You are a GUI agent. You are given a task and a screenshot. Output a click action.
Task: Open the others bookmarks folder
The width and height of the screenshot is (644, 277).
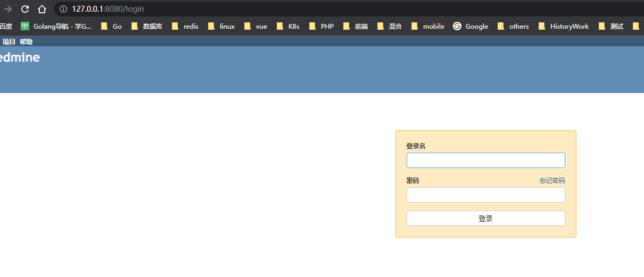coord(513,26)
